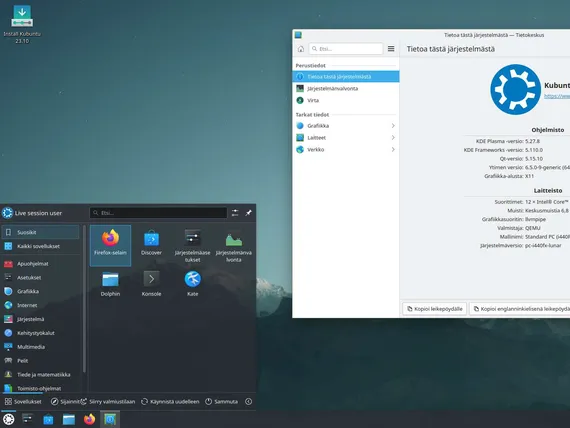Select the Tietokeskus taskbar entry
Image resolution: width=570 pixels, height=428 pixels.
pos(110,419)
